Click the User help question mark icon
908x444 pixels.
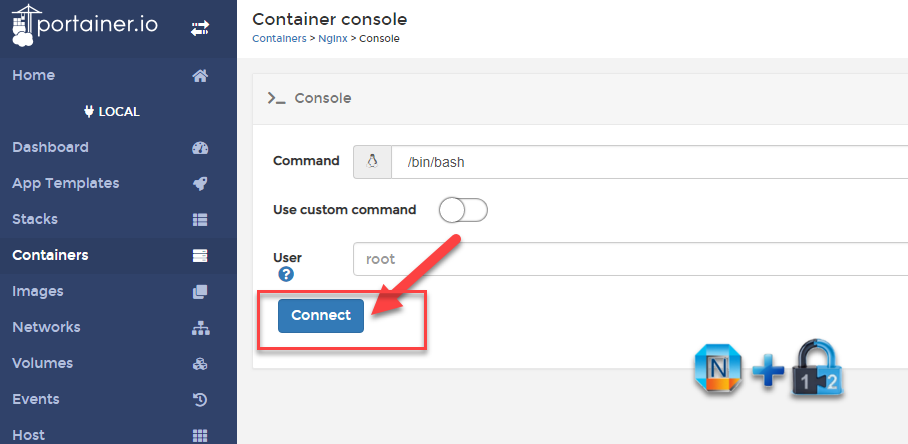pos(286,274)
